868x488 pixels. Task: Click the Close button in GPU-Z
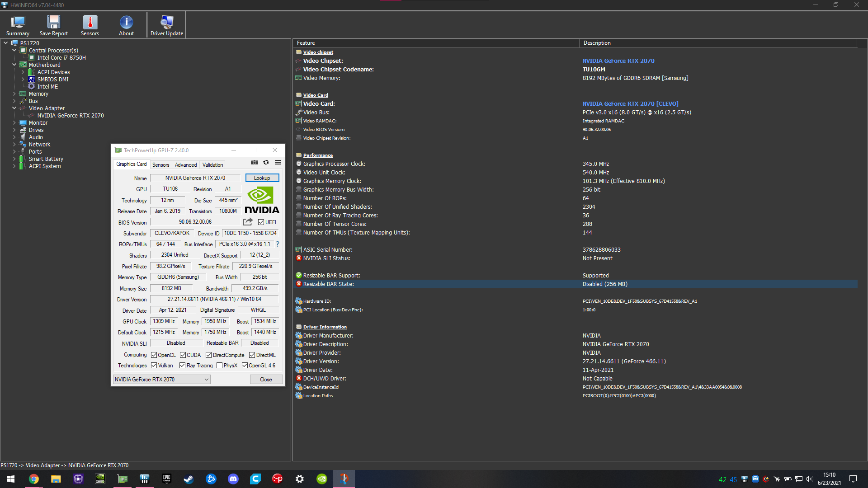(266, 380)
